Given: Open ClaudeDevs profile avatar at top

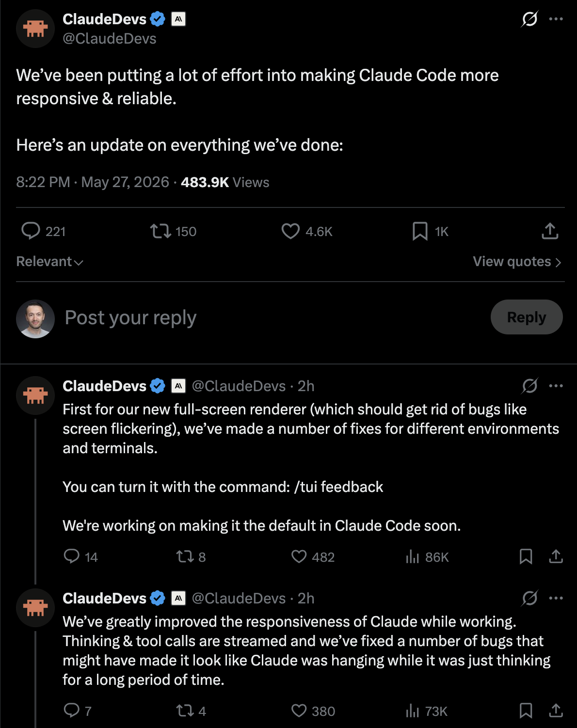Looking at the screenshot, I should pyautogui.click(x=35, y=29).
